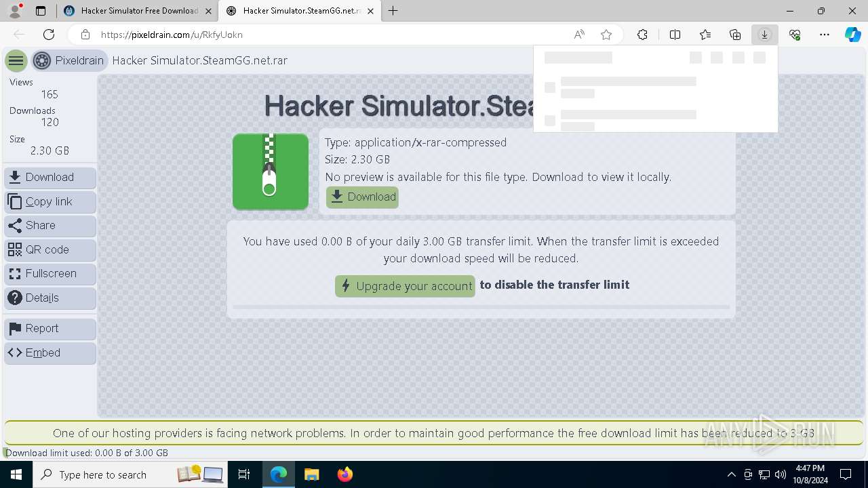This screenshot has width=868, height=488.
Task: Open the notification center
Action: [x=846, y=474]
